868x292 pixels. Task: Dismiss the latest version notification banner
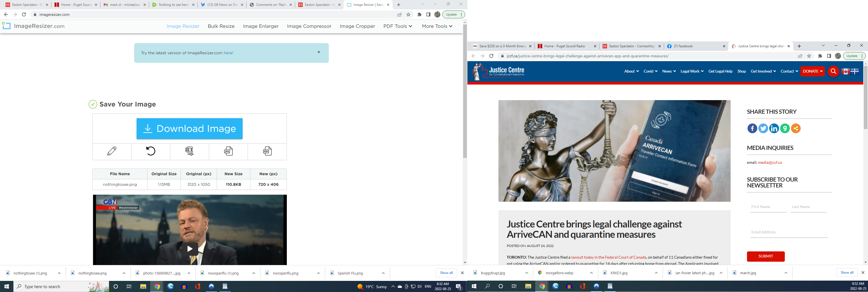tap(319, 52)
